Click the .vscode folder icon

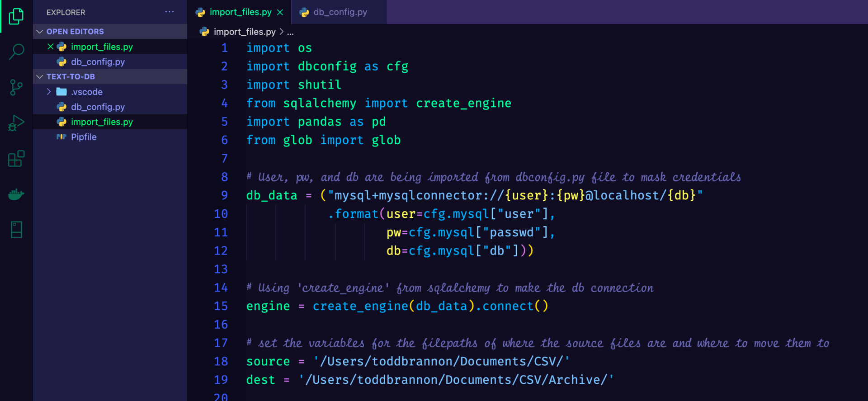[61, 92]
